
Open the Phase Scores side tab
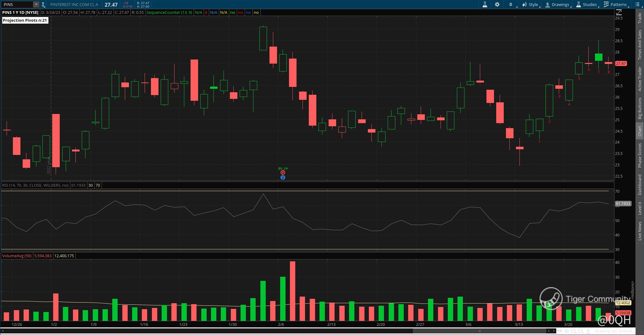coord(640,155)
